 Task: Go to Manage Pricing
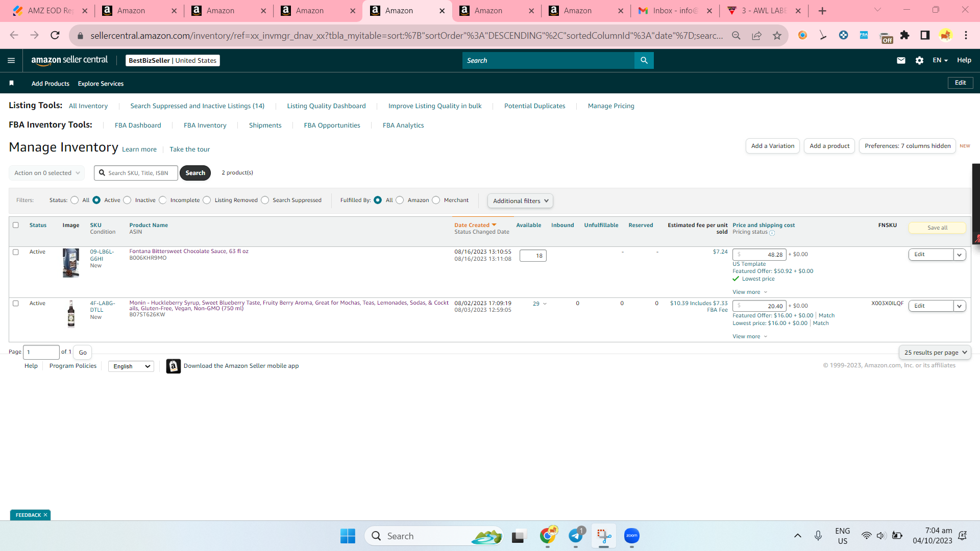tap(611, 106)
